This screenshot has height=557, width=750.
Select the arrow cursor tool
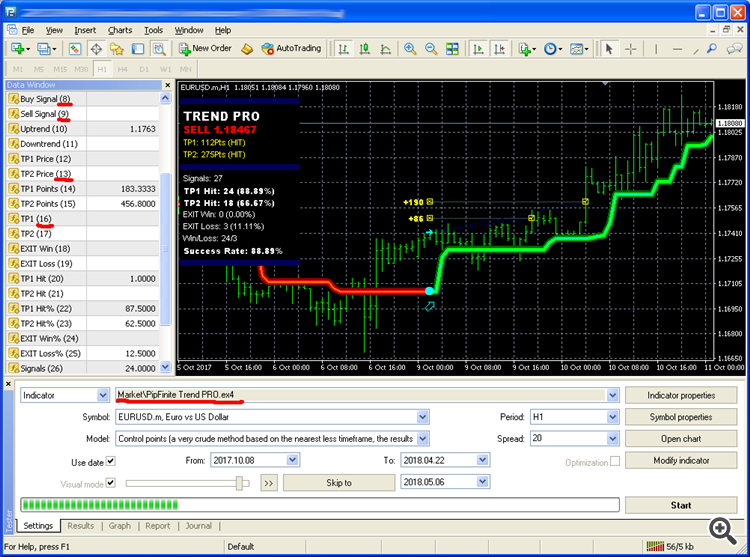609,49
